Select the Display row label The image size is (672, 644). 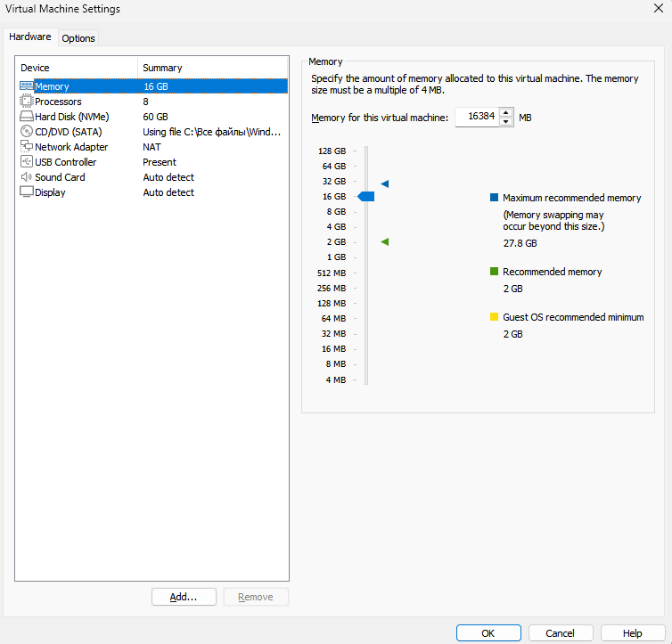(50, 192)
